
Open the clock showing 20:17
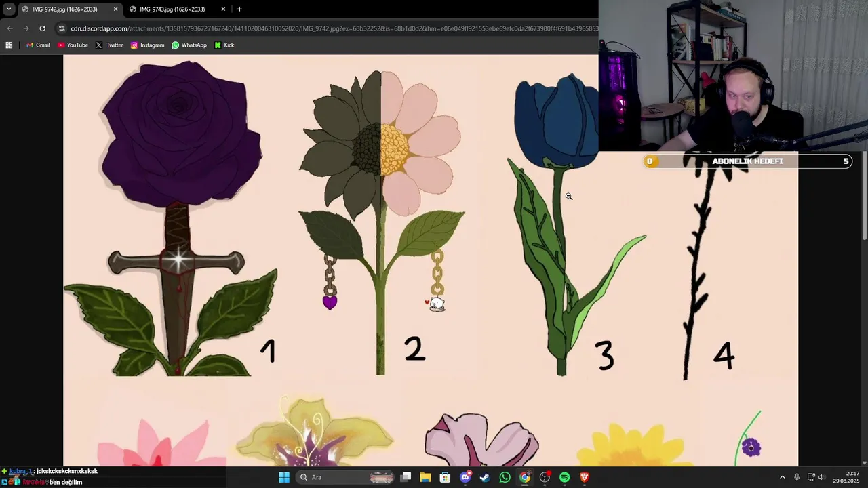click(846, 477)
